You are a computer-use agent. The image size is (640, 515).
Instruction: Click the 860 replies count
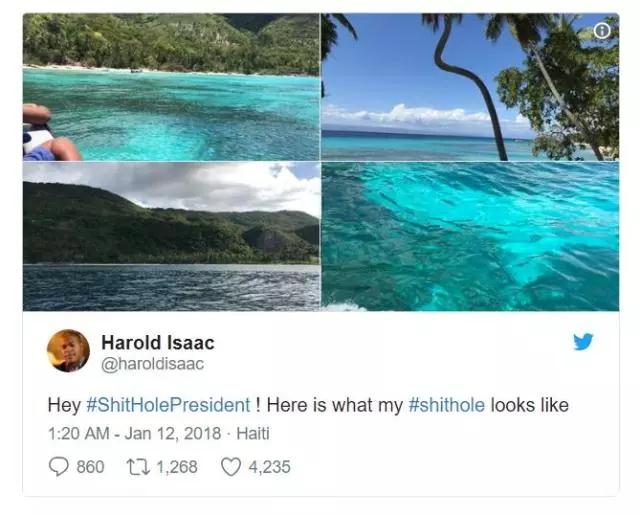[x=91, y=467]
